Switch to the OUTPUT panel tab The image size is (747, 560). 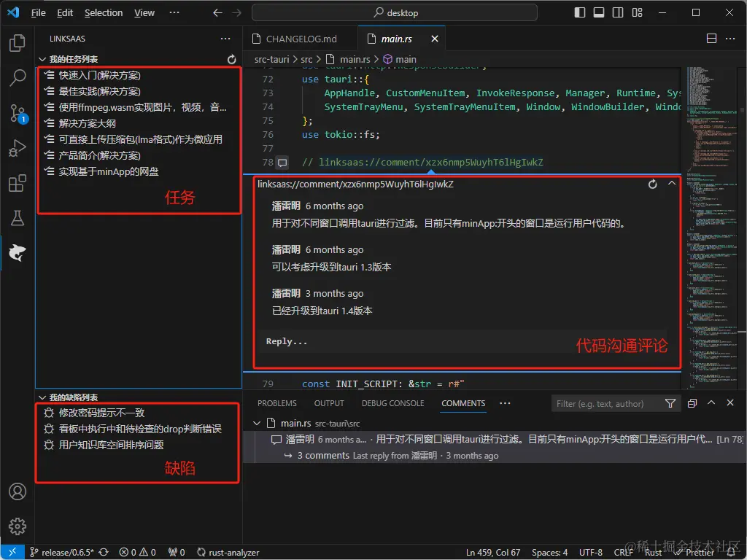329,403
